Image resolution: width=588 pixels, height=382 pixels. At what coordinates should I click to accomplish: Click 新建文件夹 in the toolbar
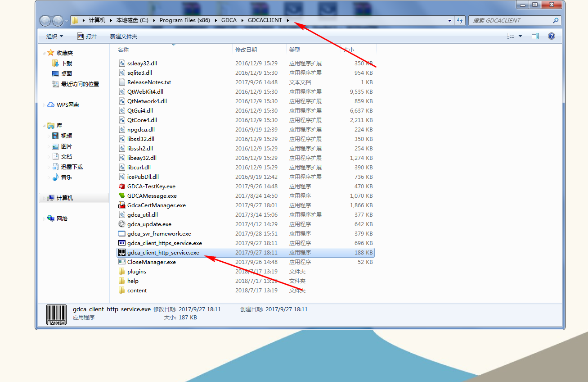(123, 36)
